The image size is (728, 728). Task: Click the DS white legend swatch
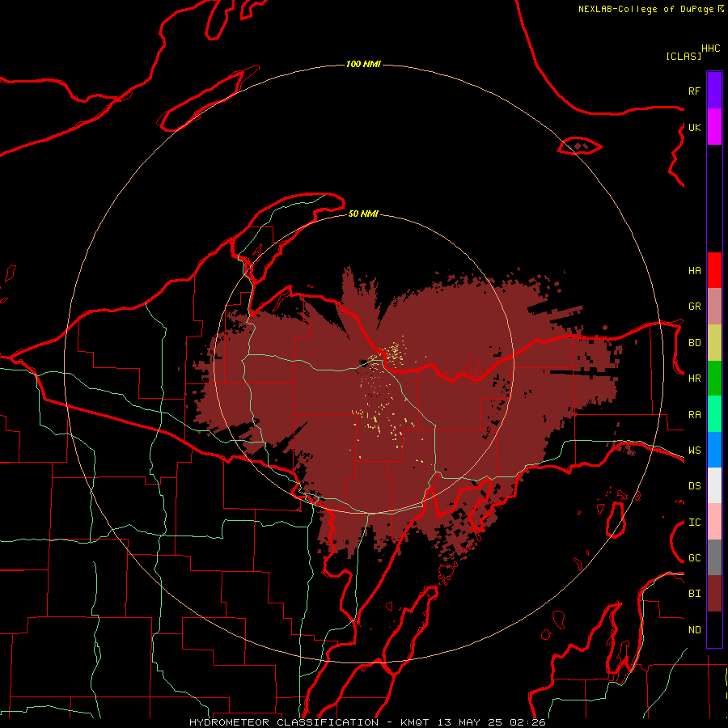click(x=714, y=485)
